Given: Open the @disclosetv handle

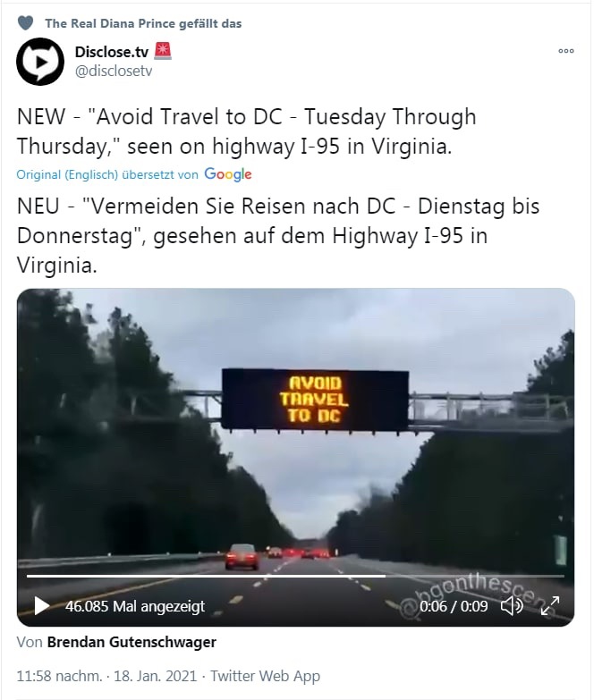Looking at the screenshot, I should tap(114, 71).
